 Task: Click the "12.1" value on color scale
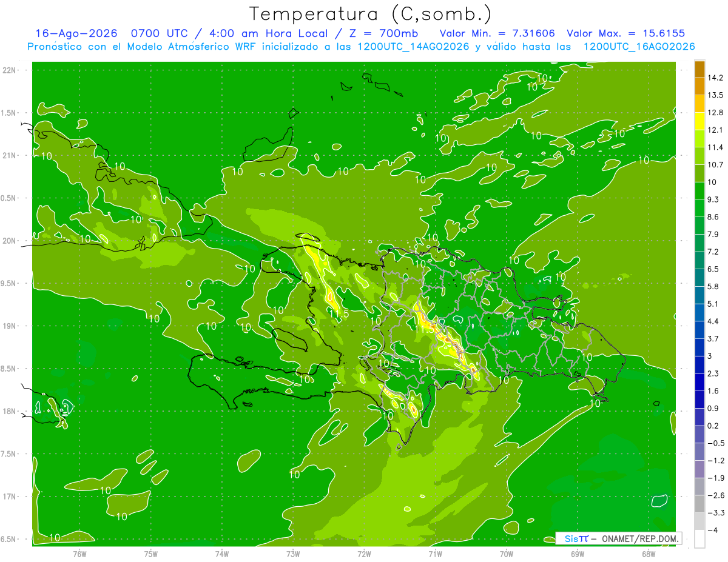[x=715, y=130]
